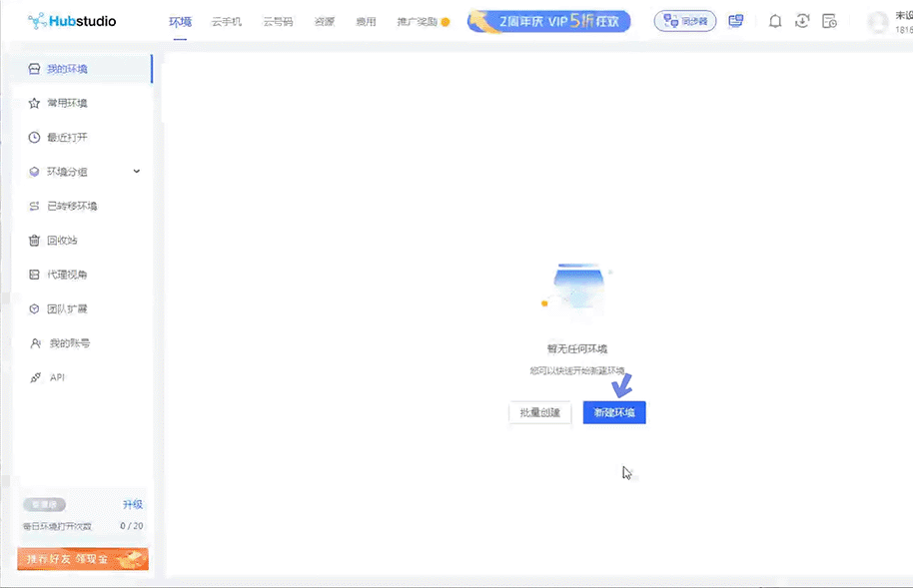The height and width of the screenshot is (588, 913).
Task: Open the 费用 billing tab
Action: [367, 20]
